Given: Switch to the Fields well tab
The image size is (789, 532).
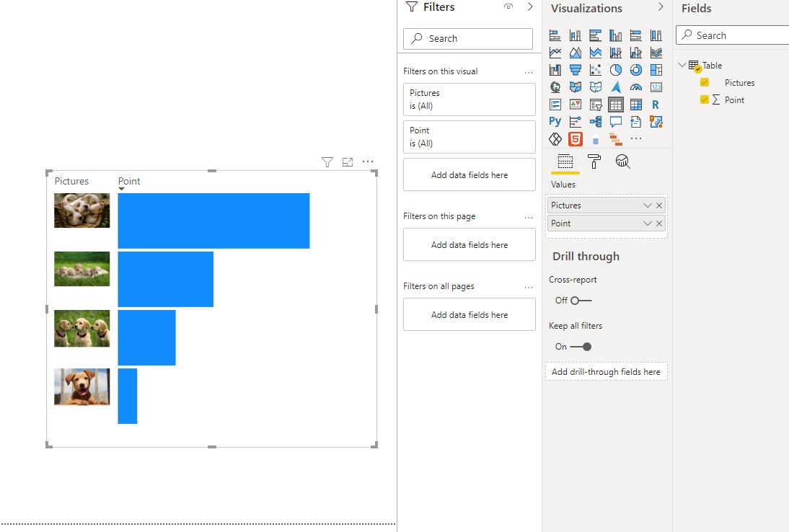Looking at the screenshot, I should click(565, 161).
